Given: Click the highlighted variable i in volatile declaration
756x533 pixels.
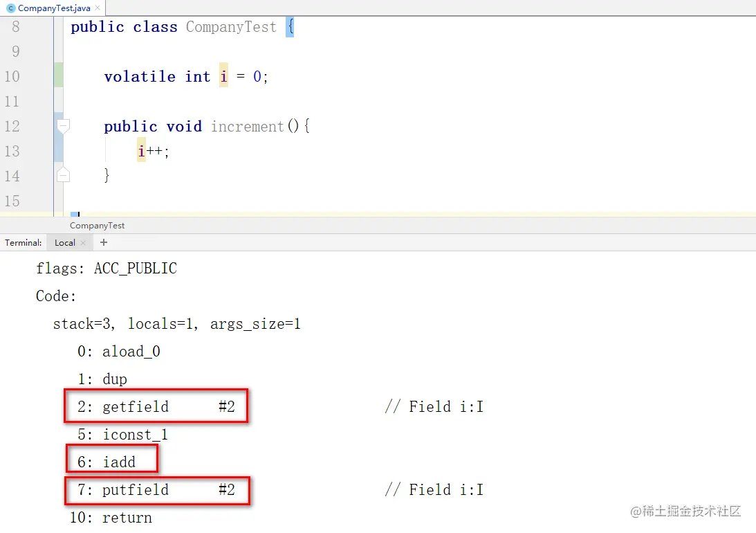Looking at the screenshot, I should (223, 76).
